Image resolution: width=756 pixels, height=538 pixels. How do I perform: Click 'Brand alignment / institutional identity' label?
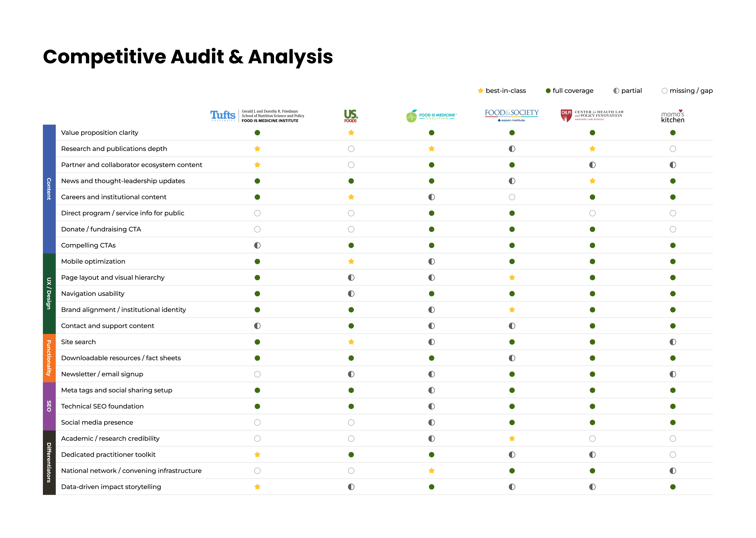click(124, 310)
